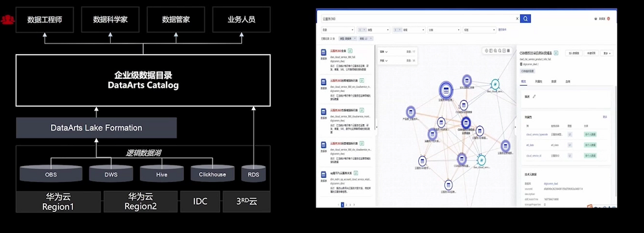Clear the search box with the X icon
The image size is (644, 233).
[517, 19]
